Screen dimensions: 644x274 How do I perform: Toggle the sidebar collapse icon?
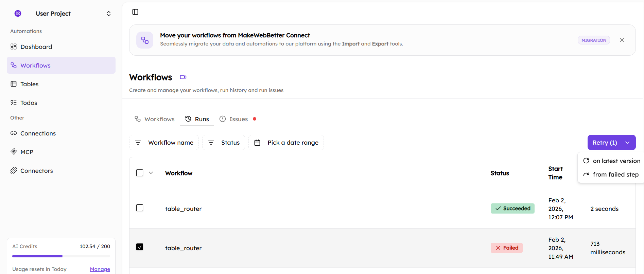135,12
